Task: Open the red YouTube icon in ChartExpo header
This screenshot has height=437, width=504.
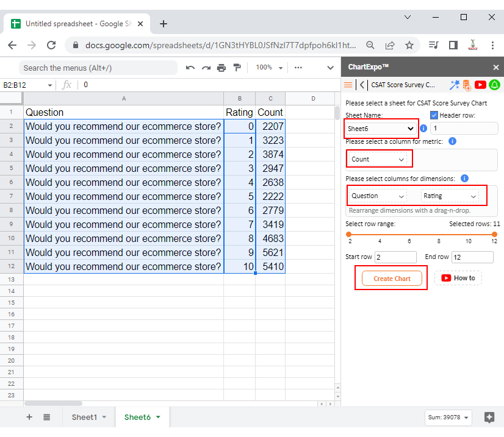Action: (x=480, y=85)
